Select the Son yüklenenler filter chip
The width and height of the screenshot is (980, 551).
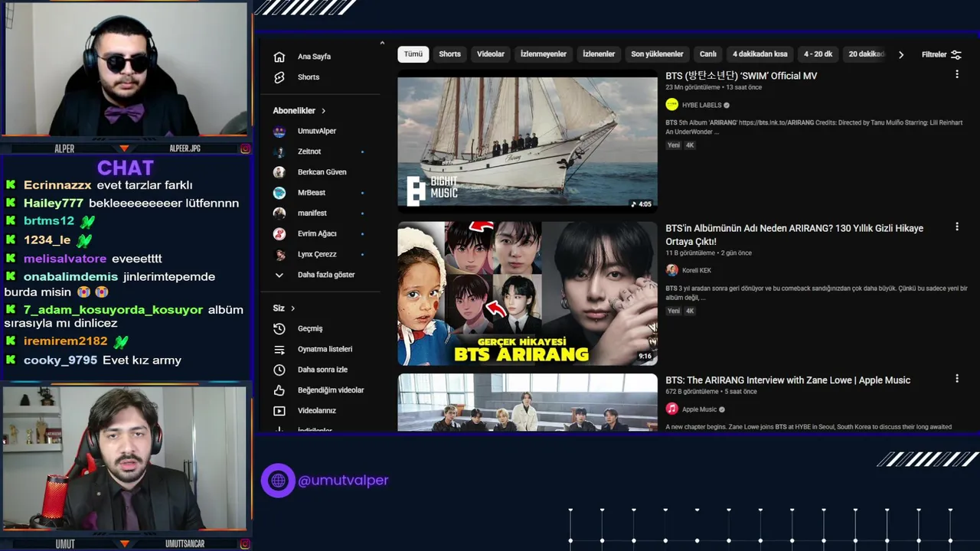657,54
